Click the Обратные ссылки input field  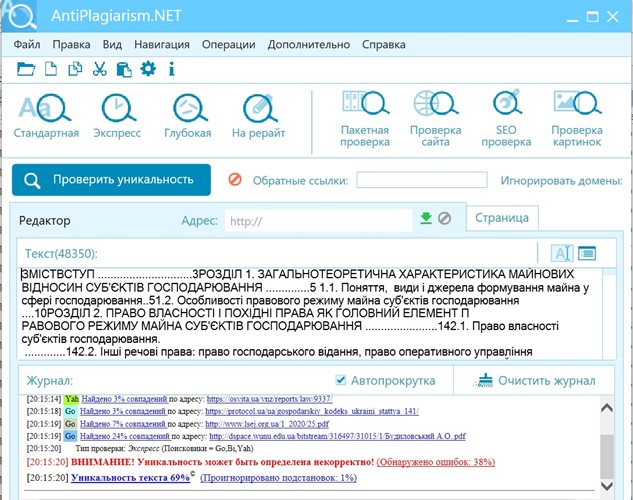tap(422, 180)
